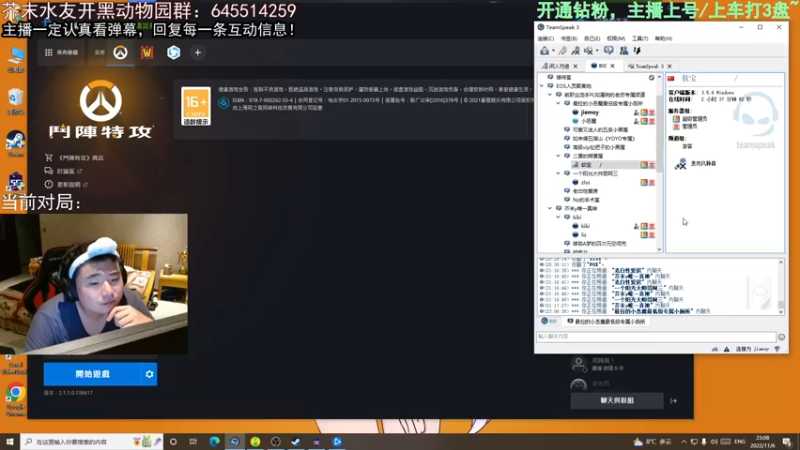Select user jiemoy in channel tree
Screen dimensions: 800x450
[589, 112]
